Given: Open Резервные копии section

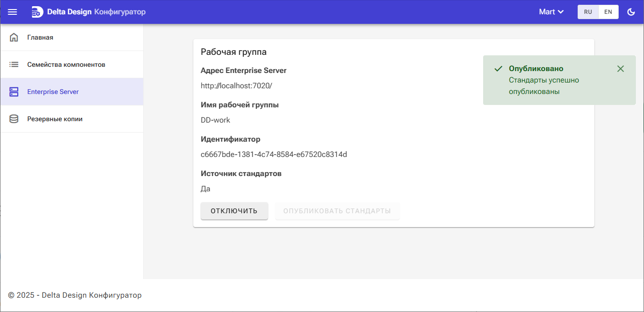Looking at the screenshot, I should 72,119.
